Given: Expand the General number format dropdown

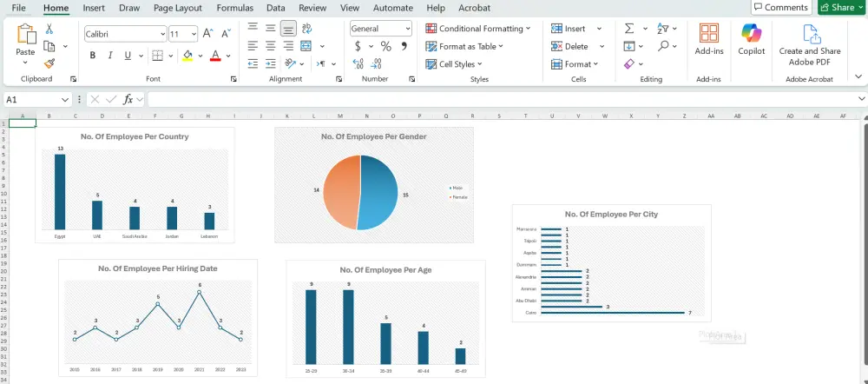Looking at the screenshot, I should click(408, 29).
